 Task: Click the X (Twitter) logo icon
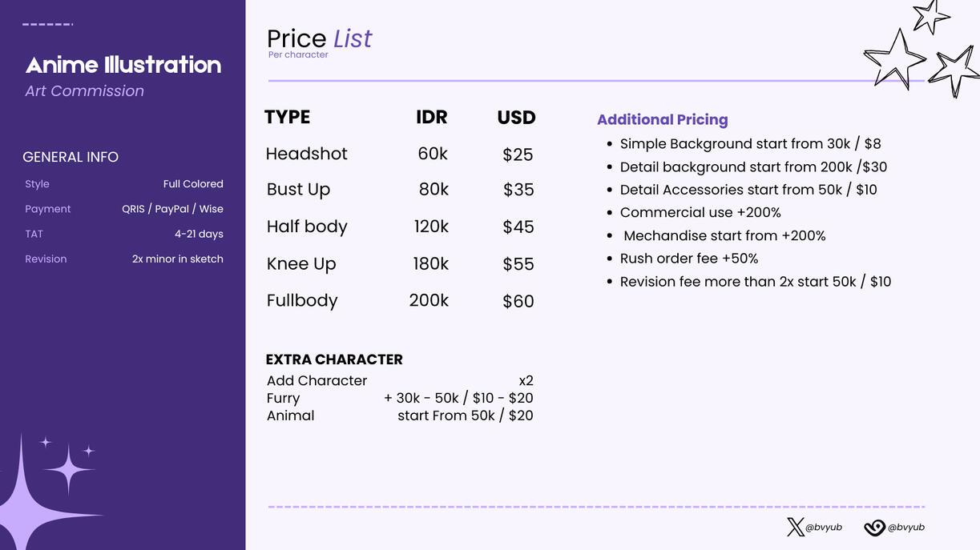(x=795, y=527)
